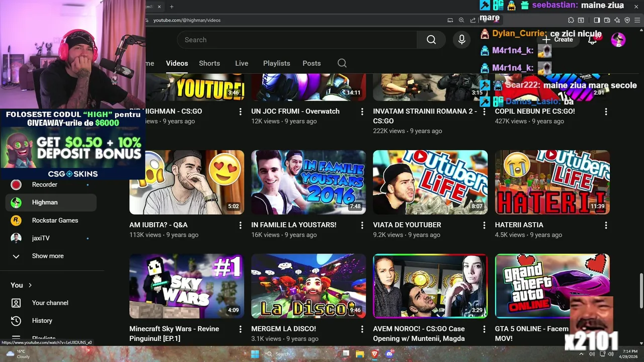644x362 pixels.
Task: Open options menu for COPIL NEBUN PE CS:GO
Action: pos(606,112)
